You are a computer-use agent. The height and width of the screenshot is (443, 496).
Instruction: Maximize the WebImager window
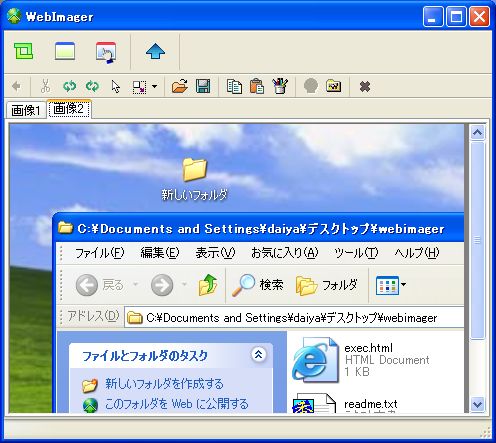click(x=456, y=16)
